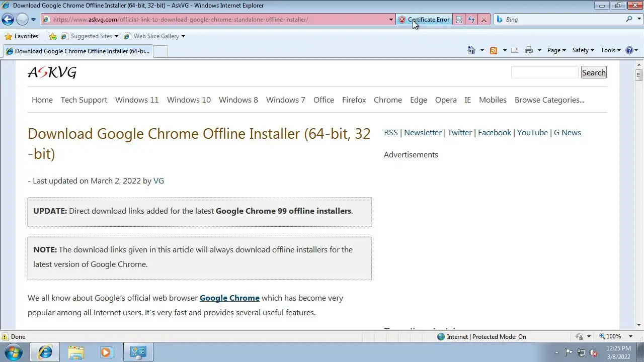Viewport: 644px width, 362px height.
Task: Click the Add to Favorites Bar icon
Action: pos(53,36)
